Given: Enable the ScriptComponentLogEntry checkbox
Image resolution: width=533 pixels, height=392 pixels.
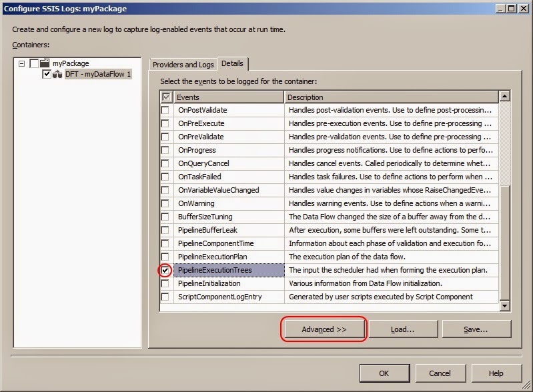Looking at the screenshot, I should (165, 297).
